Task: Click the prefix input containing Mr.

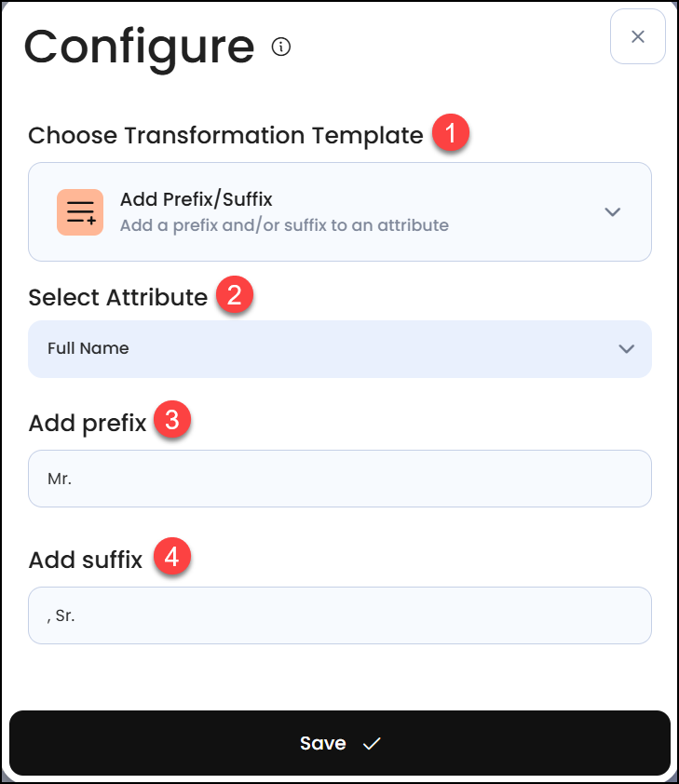Action: click(x=340, y=478)
